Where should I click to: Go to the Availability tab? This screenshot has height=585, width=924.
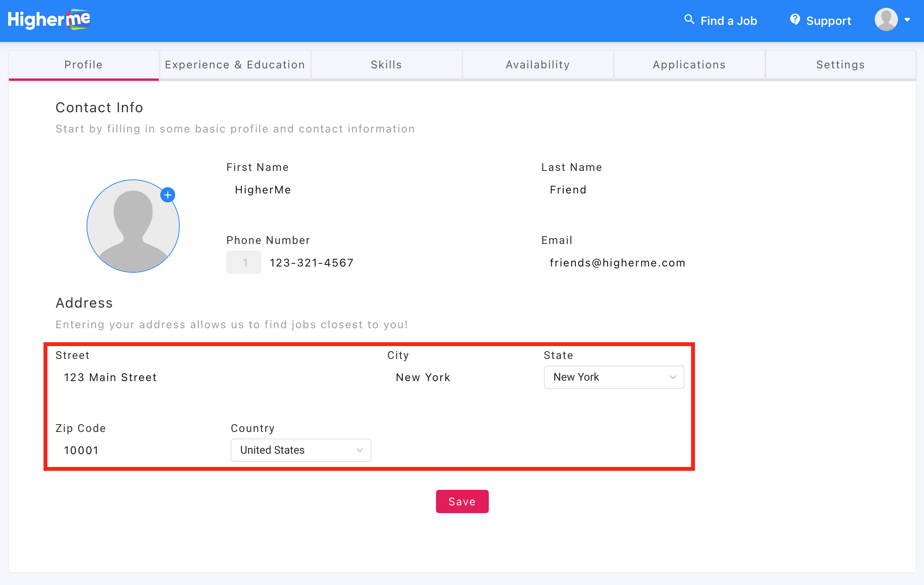pyautogui.click(x=538, y=65)
